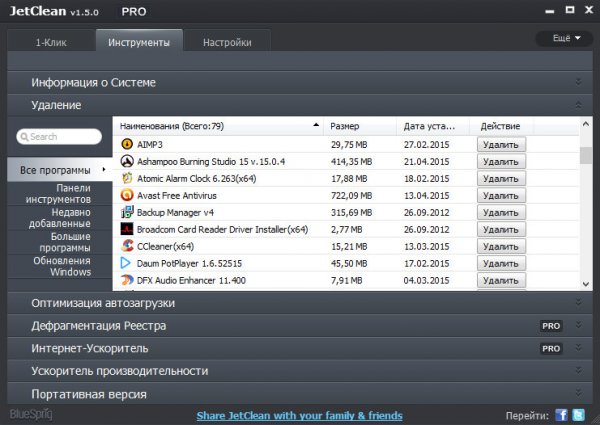Open the Ещё dropdown menu
This screenshot has height=425, width=600.
(564, 38)
